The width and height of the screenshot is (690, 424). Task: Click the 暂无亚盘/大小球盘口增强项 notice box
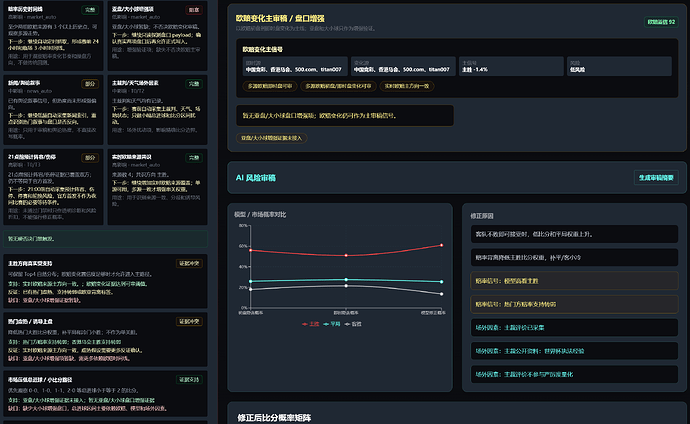tap(345, 116)
